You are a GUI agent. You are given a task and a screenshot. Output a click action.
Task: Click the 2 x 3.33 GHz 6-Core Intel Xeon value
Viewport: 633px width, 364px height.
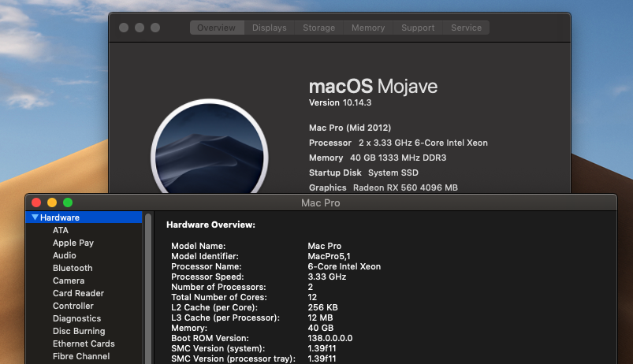423,143
